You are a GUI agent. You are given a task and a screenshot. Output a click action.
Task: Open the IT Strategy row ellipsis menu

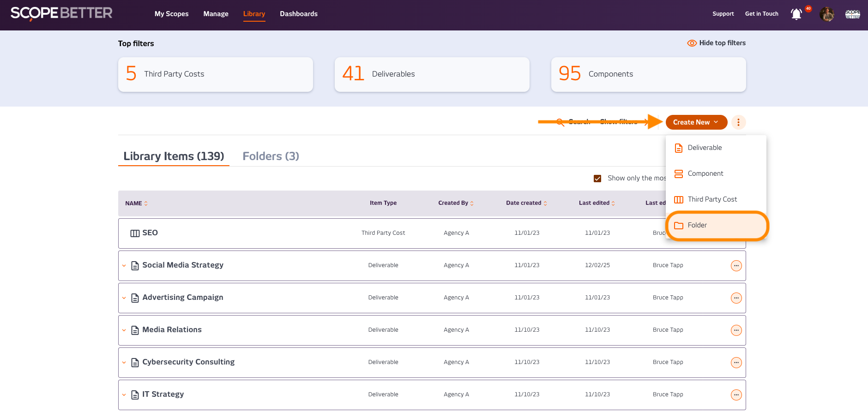click(x=736, y=395)
